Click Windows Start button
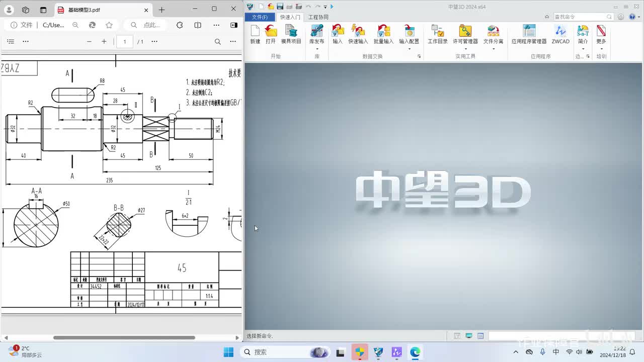644x362 pixels. tap(228, 352)
